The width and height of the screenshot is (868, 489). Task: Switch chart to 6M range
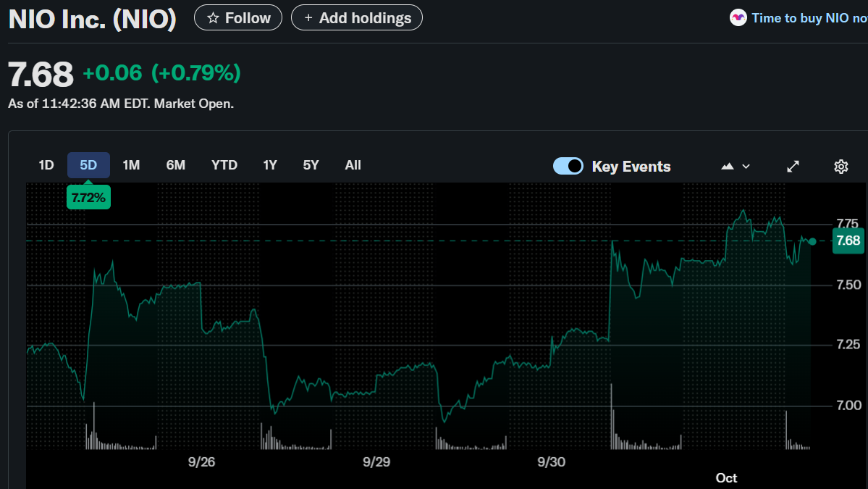click(x=176, y=165)
